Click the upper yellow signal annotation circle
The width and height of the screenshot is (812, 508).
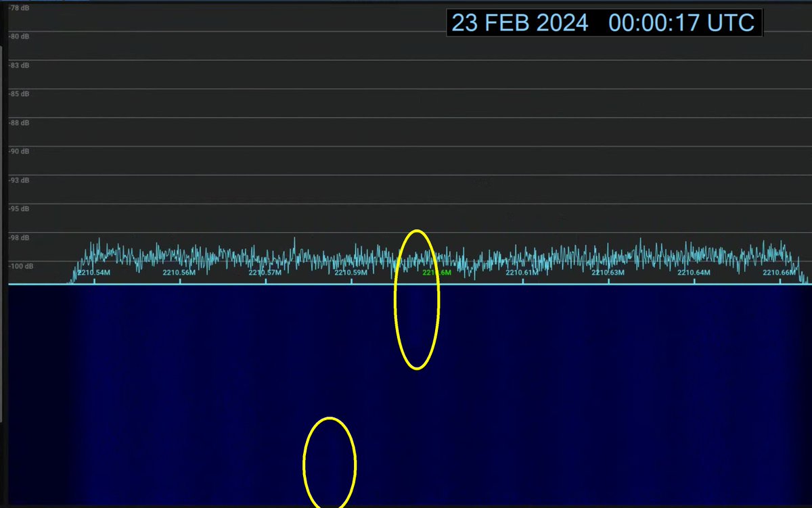click(x=417, y=300)
